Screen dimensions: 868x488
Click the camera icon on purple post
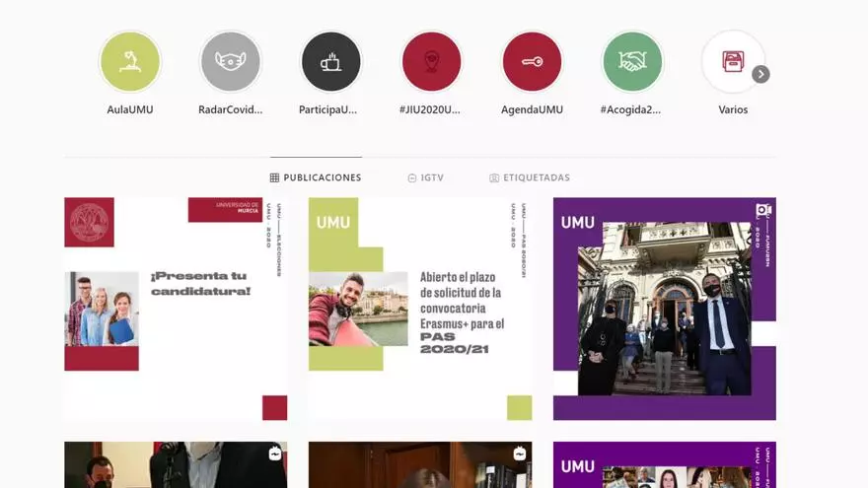click(762, 210)
